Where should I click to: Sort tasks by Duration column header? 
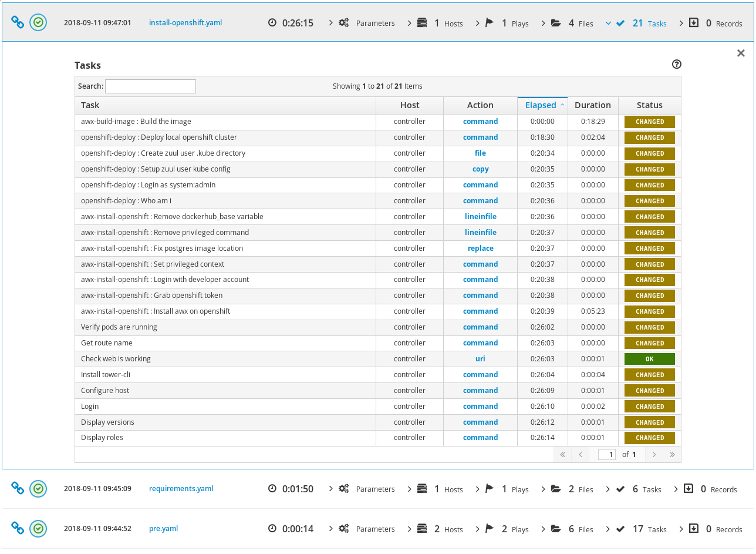pyautogui.click(x=592, y=105)
